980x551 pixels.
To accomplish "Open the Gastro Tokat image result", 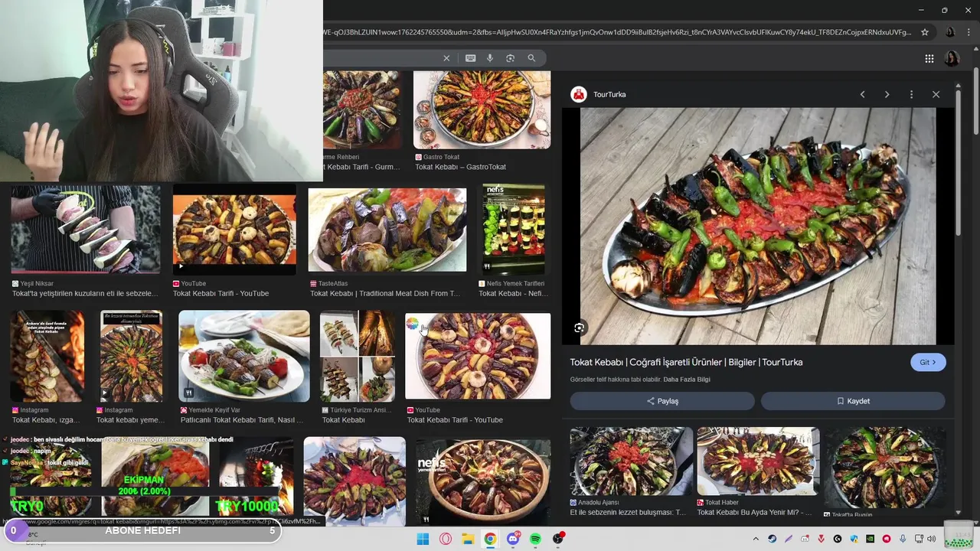I will click(x=482, y=110).
